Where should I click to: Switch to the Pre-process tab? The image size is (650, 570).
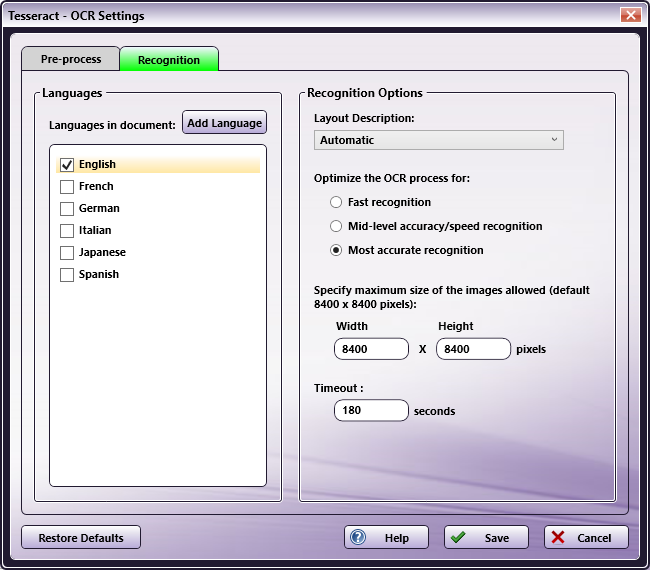pos(71,59)
